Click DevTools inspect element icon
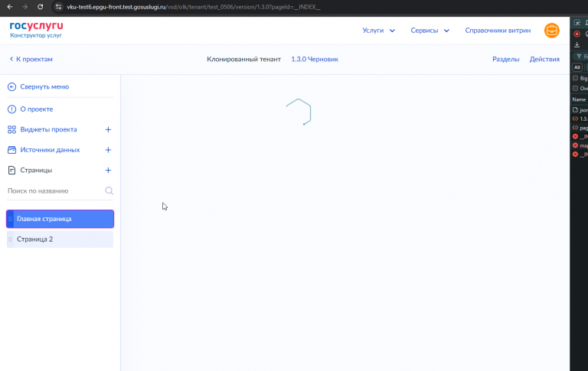588x371 pixels. point(577,23)
